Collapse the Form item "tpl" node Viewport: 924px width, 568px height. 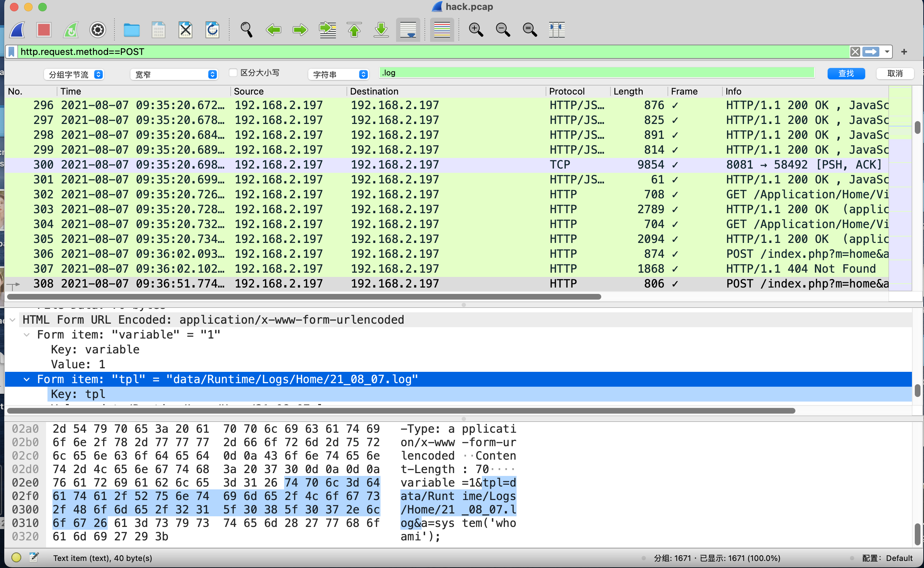tap(27, 379)
